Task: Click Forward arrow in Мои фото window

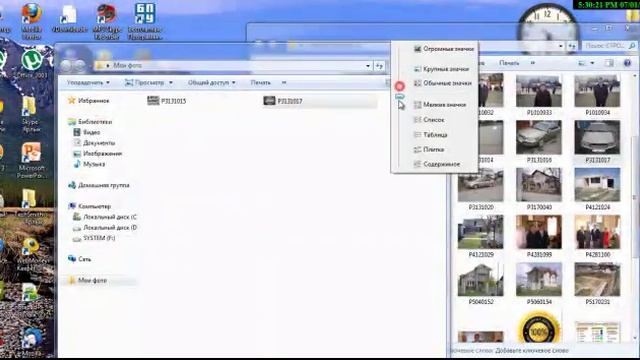Action: click(80, 65)
